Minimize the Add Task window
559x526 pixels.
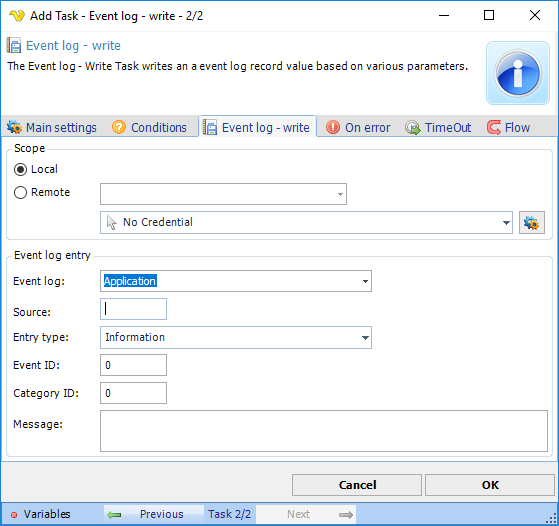pyautogui.click(x=444, y=15)
